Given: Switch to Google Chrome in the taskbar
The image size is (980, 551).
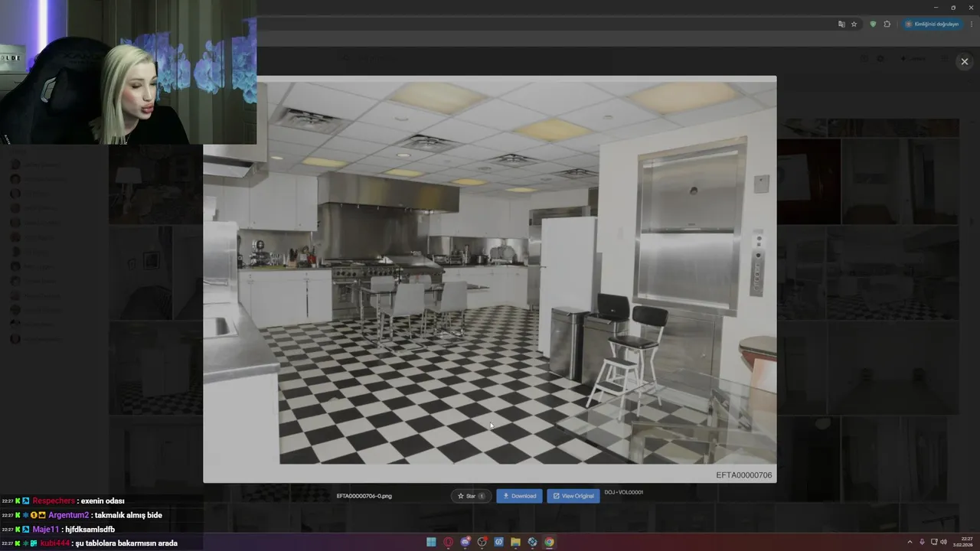Looking at the screenshot, I should 549,542.
